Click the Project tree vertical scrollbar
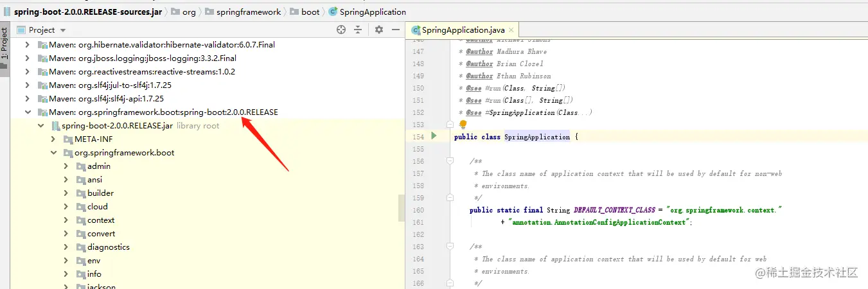The height and width of the screenshot is (289, 868). tap(402, 208)
